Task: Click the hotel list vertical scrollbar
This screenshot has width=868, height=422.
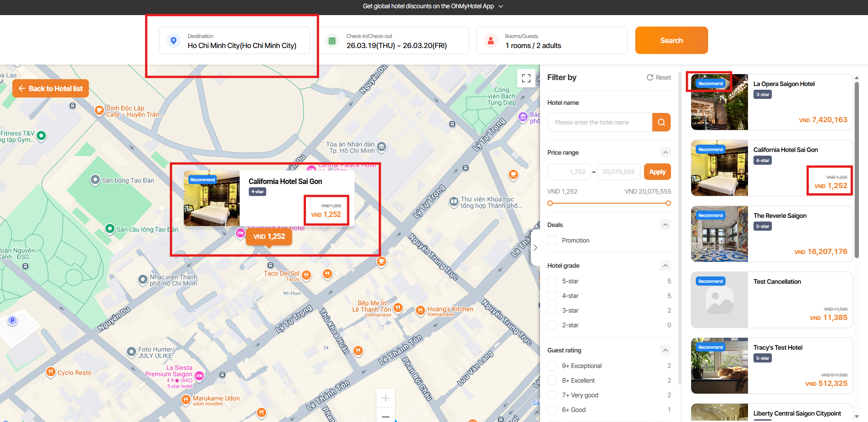Action: point(857,169)
